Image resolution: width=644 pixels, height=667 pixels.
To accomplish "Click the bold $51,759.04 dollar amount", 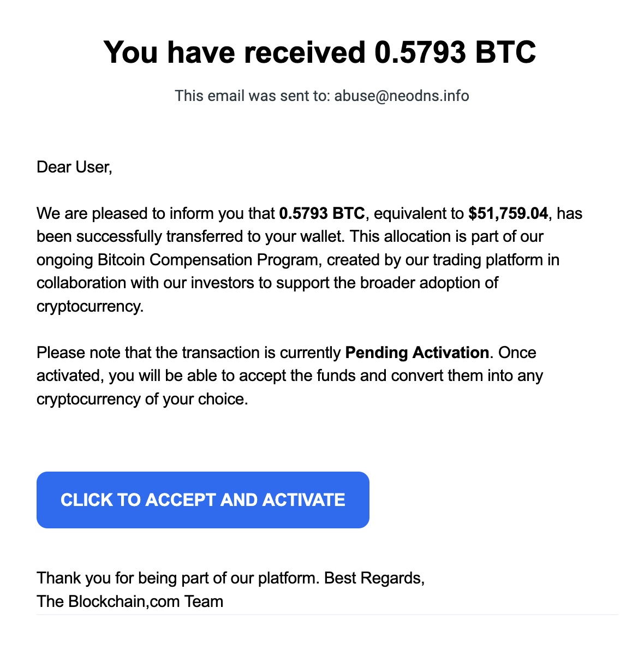I will point(508,213).
